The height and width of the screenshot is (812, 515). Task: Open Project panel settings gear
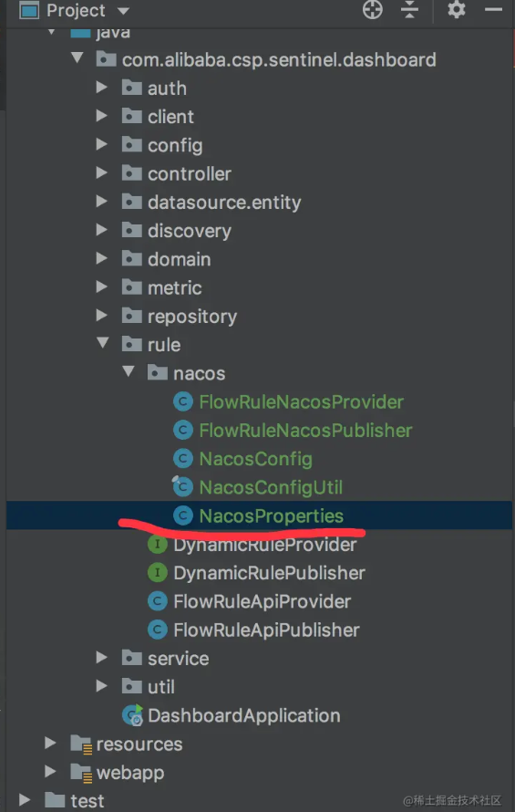pos(457,10)
